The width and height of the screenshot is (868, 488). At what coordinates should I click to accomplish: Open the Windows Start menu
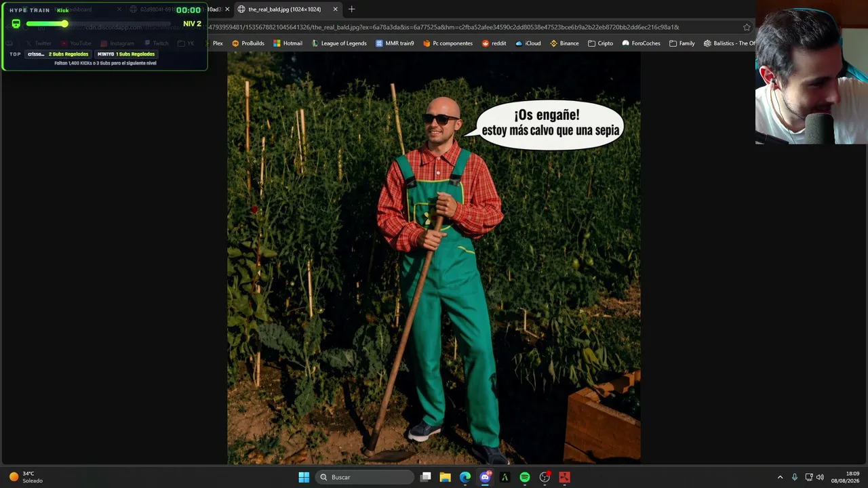pos(304,477)
